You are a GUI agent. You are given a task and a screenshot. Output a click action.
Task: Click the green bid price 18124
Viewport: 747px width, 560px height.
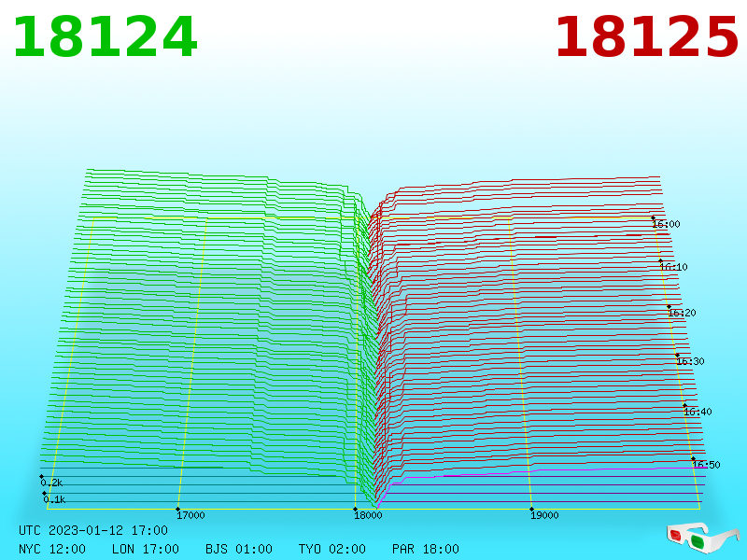pos(105,37)
